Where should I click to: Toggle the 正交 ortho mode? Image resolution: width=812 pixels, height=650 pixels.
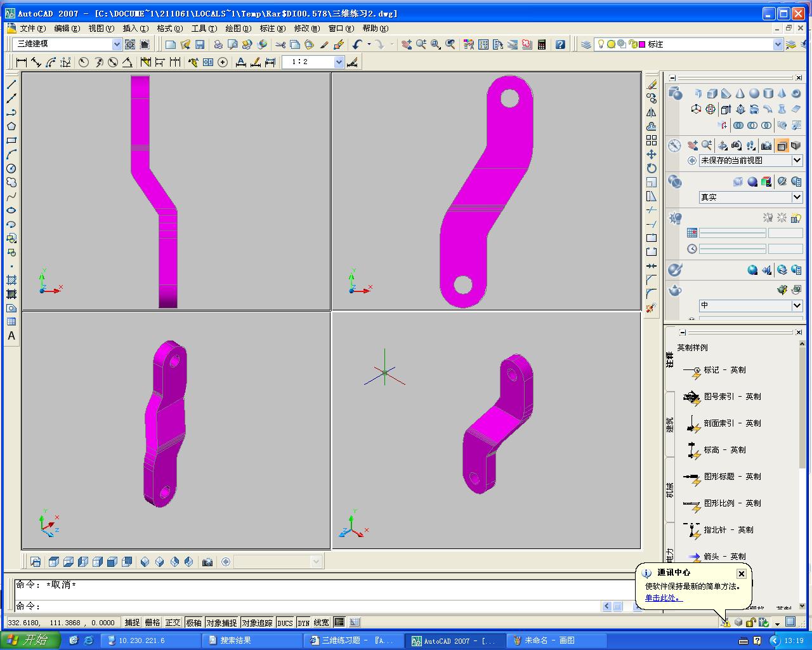(173, 623)
